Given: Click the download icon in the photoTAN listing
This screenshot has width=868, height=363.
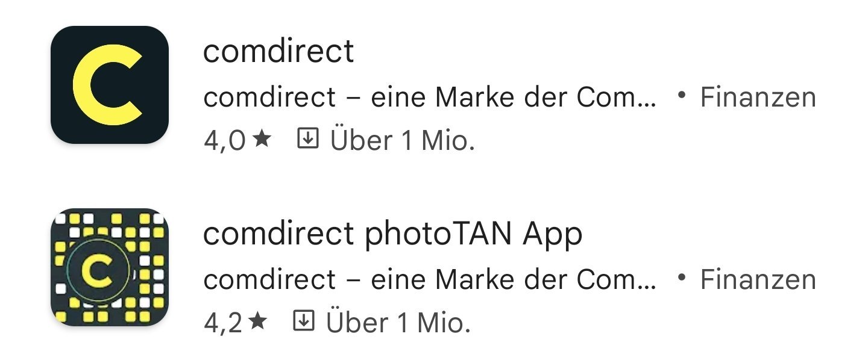Looking at the screenshot, I should click(304, 322).
